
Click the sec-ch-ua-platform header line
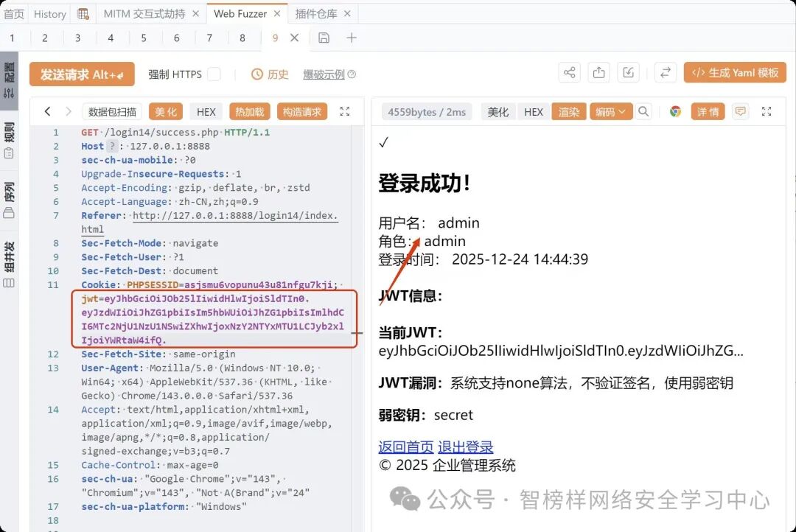[164, 506]
